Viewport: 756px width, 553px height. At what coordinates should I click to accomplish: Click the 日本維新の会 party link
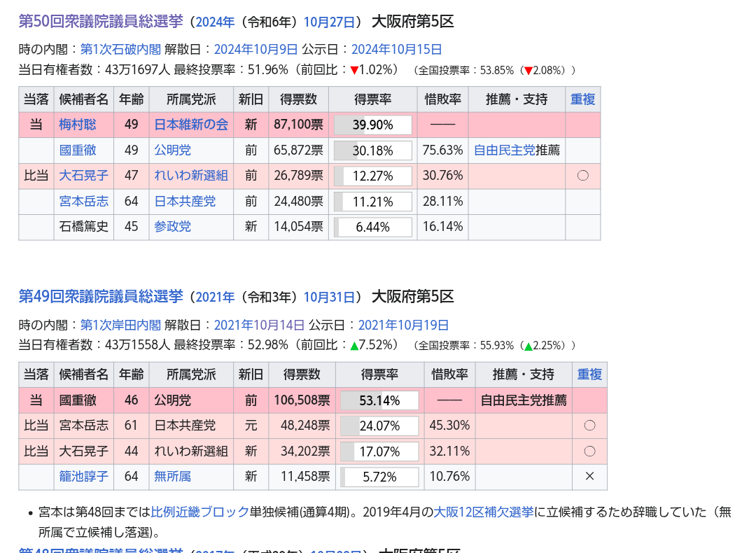tap(191, 125)
